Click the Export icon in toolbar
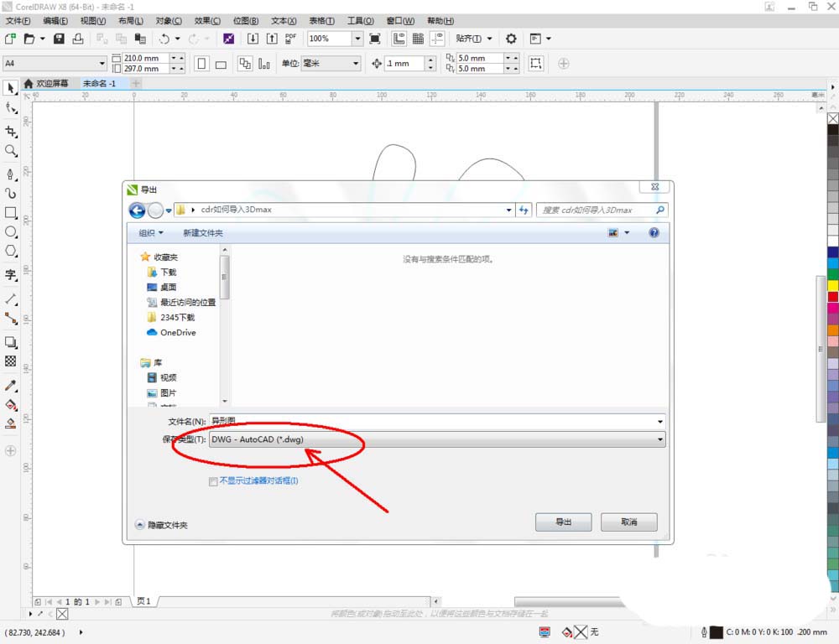The width and height of the screenshot is (839, 644). [272, 39]
